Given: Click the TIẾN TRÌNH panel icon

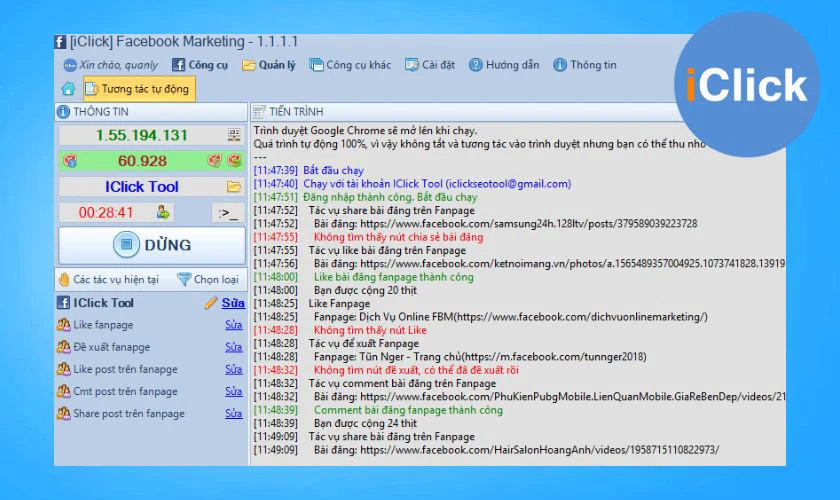Looking at the screenshot, I should (x=259, y=111).
